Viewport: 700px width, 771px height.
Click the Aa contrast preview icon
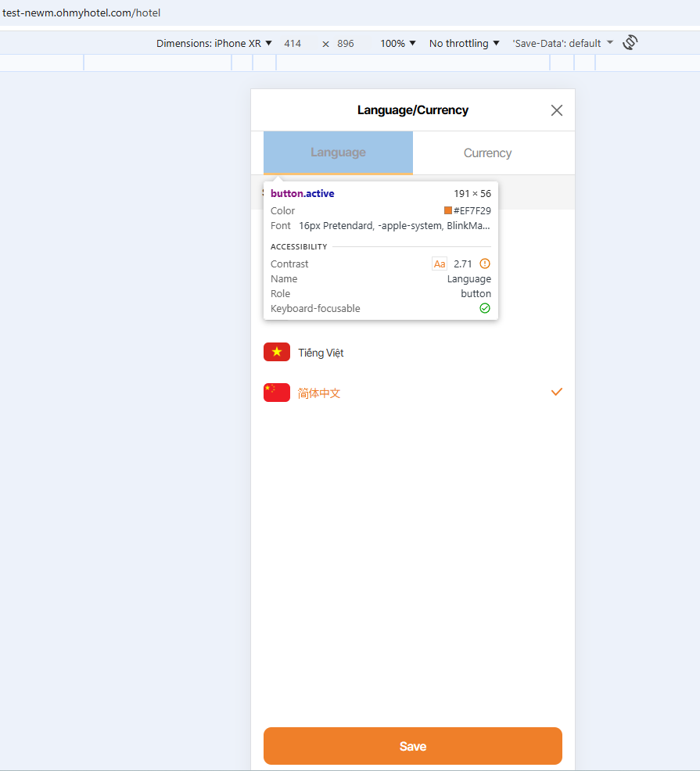tap(440, 264)
